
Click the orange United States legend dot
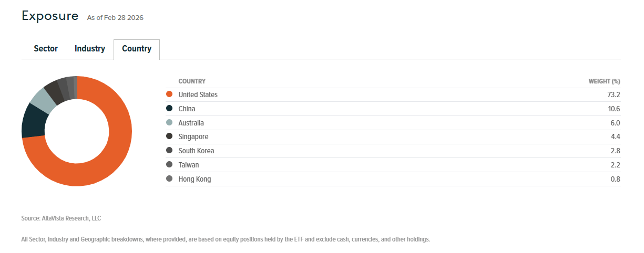(x=169, y=95)
